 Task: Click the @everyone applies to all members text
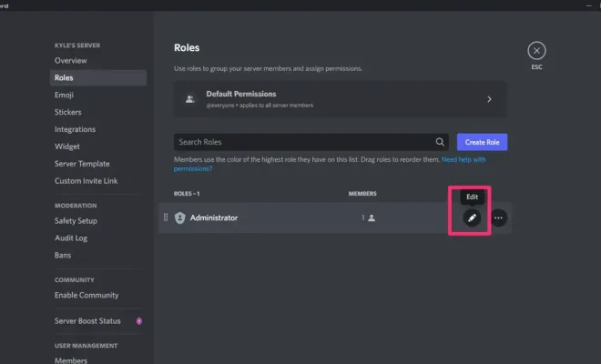pos(260,106)
